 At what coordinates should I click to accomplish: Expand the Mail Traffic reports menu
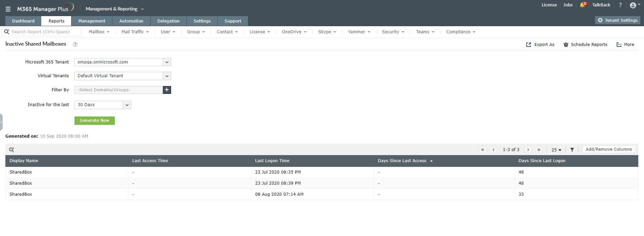[x=135, y=32]
